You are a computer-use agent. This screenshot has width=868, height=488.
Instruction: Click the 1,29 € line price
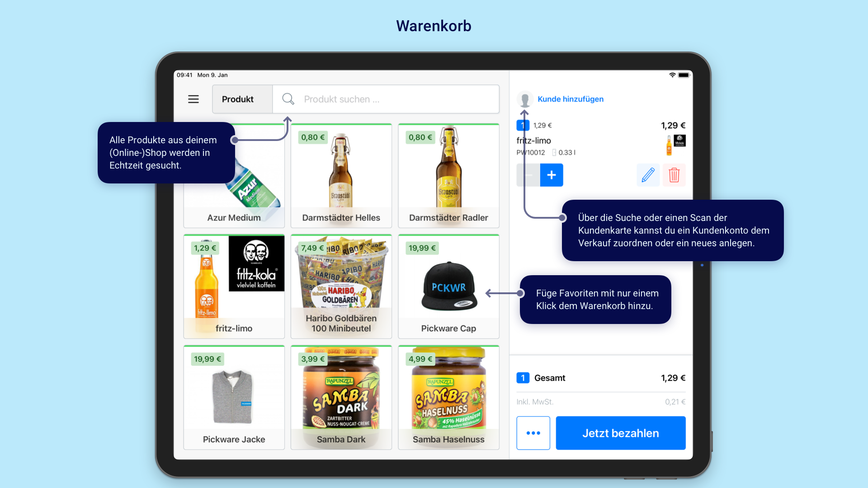click(673, 125)
